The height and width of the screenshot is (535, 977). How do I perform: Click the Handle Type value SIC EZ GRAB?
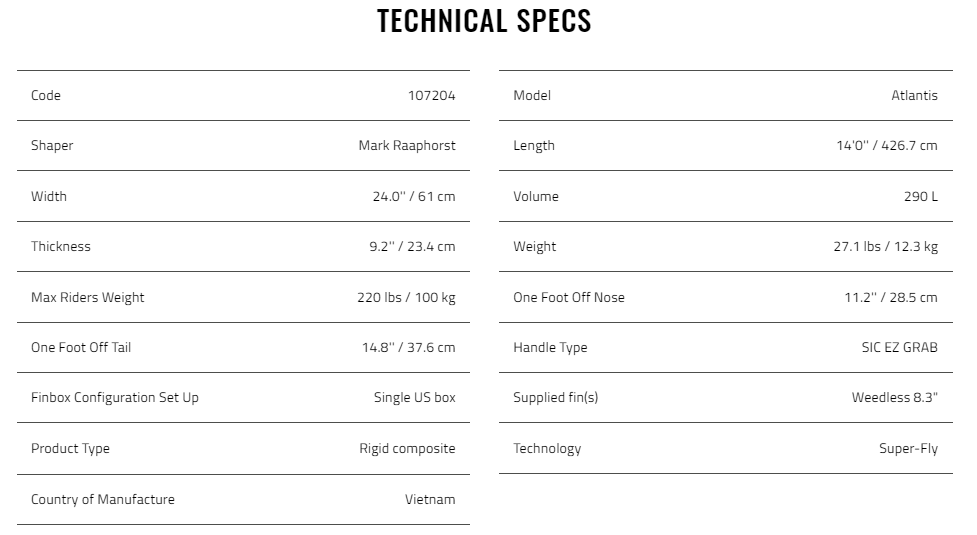900,347
